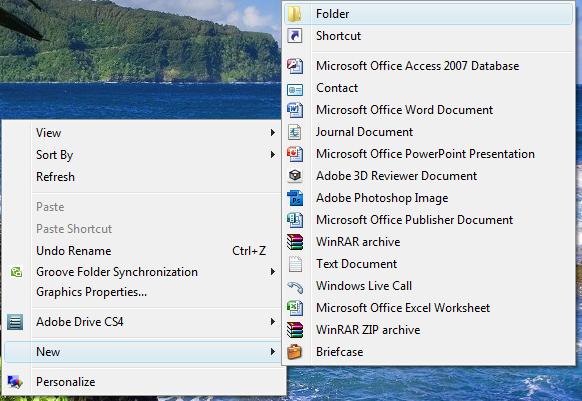Click the Groove Folder Synchronization icon
This screenshot has width=582, height=401.
[x=16, y=272]
